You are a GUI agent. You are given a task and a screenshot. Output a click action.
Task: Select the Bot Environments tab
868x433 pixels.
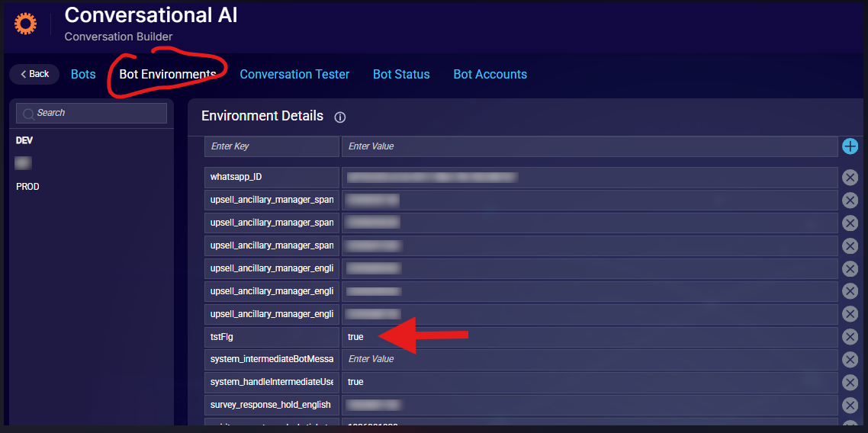click(x=167, y=74)
